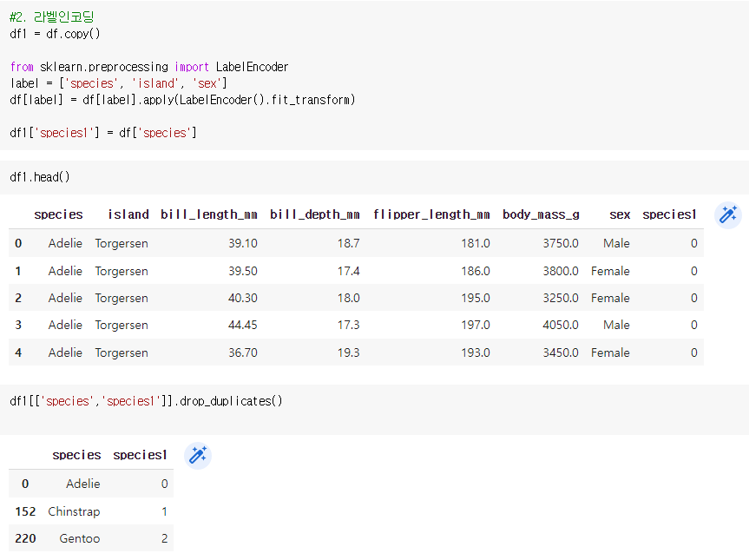Click the bill_depth_mm column header
Screen dimensions: 749x560
(314, 214)
